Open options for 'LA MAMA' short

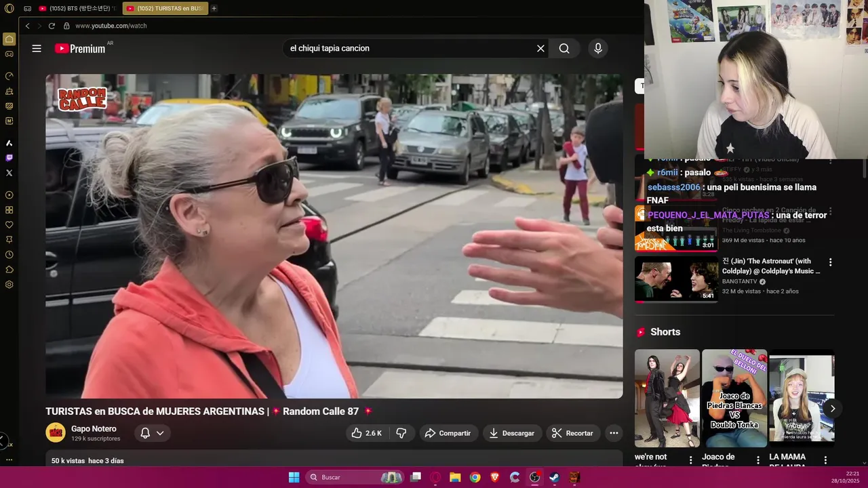(x=825, y=460)
